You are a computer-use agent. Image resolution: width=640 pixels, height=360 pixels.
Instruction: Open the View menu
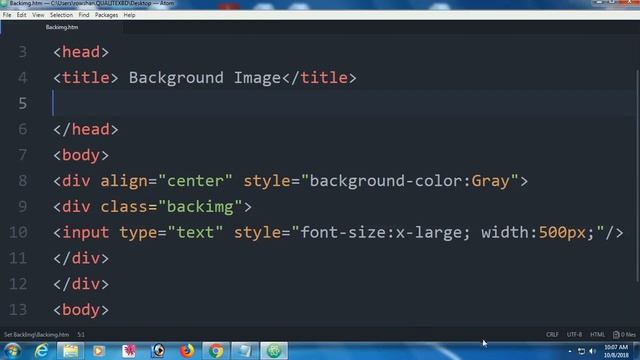point(38,15)
